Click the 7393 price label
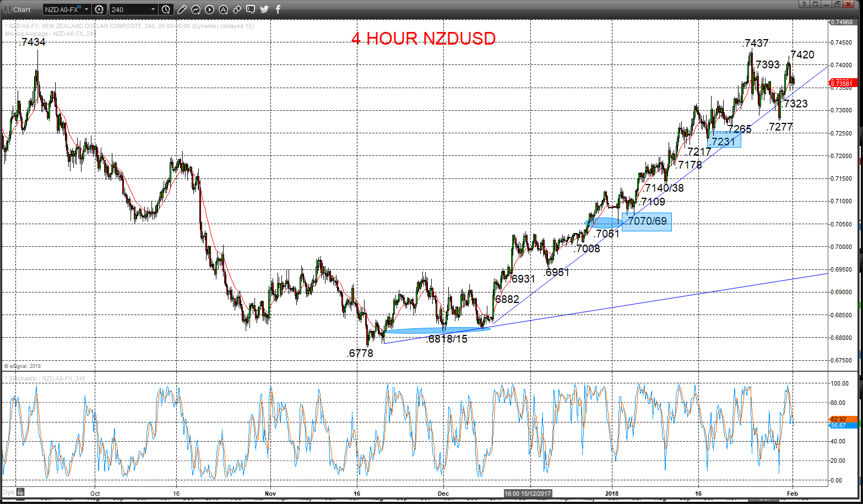Screen dimensions: 863x504 point(768,64)
